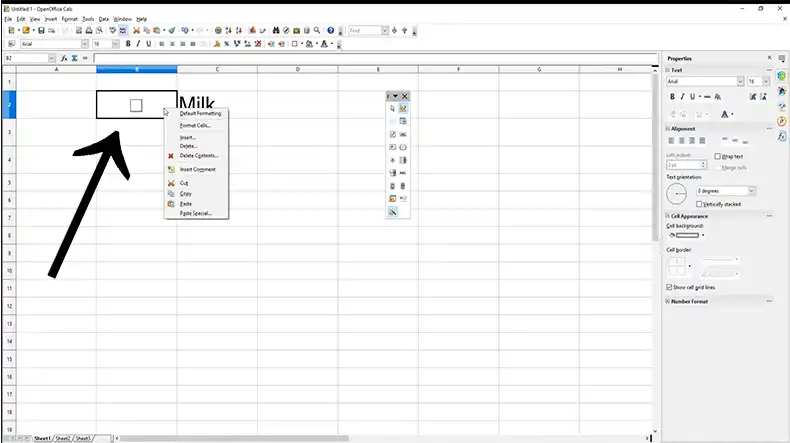This screenshot has height=443, width=790.
Task: Toggle Underline in the formatting toolbar
Action: pos(149,44)
